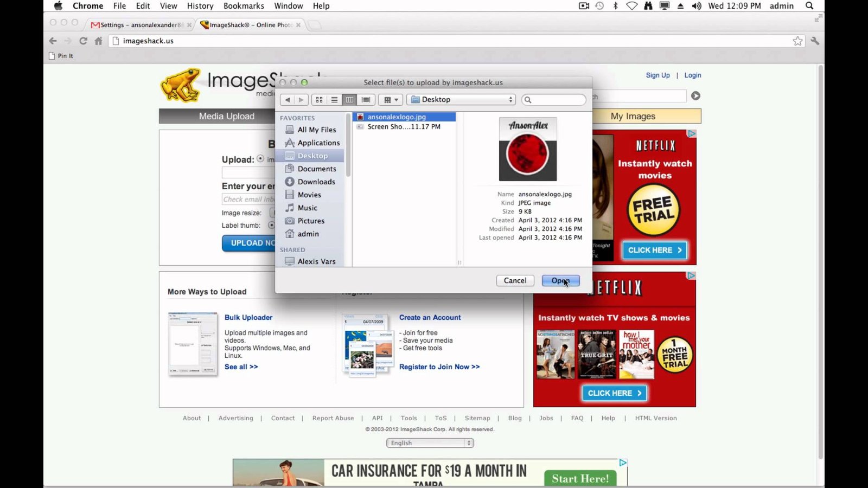Screen dimensions: 868x488
Task: Switch file dialog to list view
Action: tap(334, 100)
